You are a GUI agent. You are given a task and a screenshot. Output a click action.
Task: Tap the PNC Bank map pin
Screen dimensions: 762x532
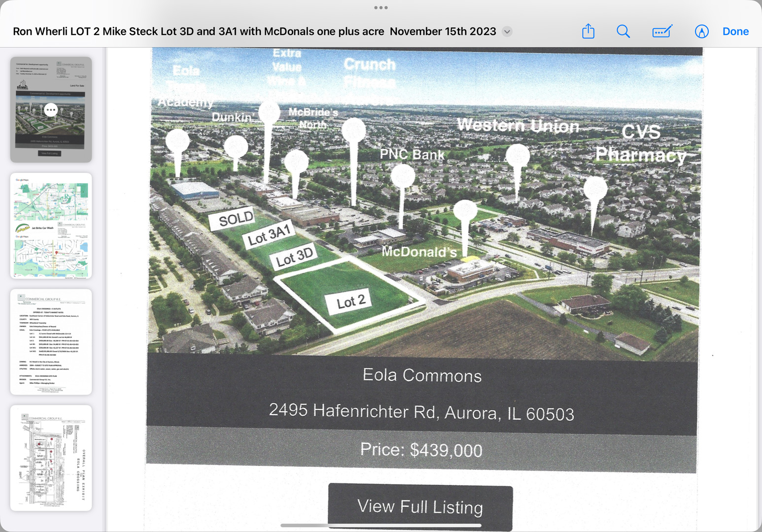click(x=403, y=175)
